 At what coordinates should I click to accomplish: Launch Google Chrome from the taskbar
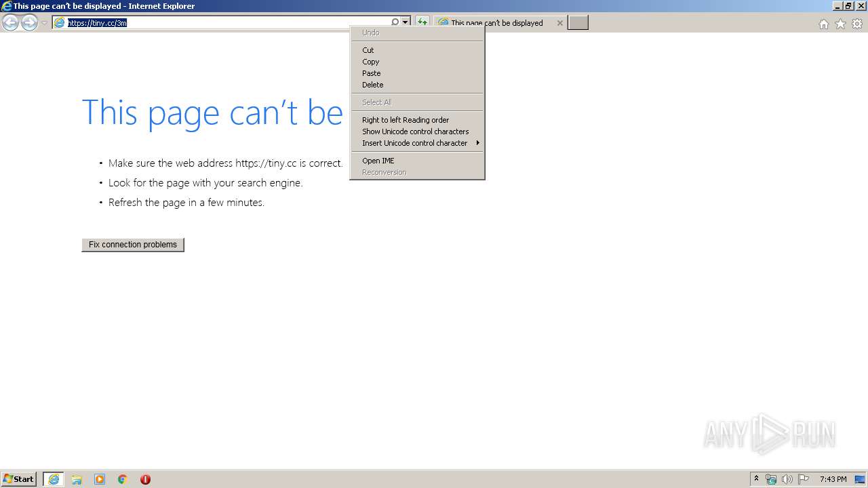(122, 479)
